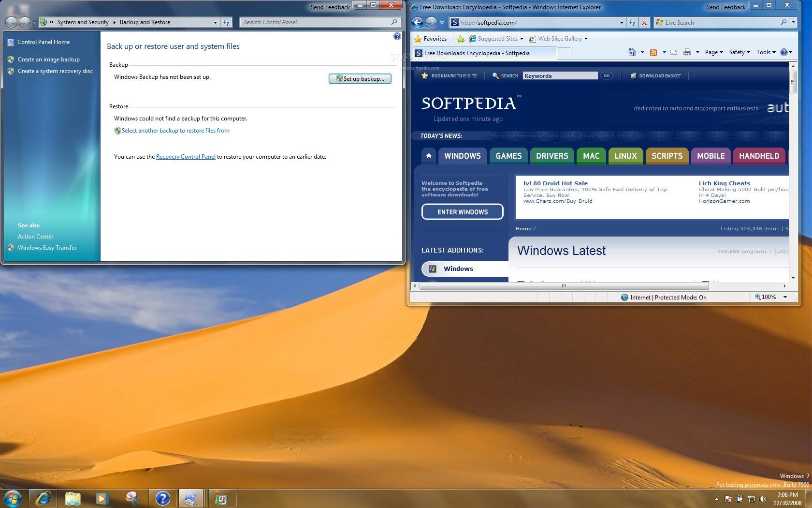Click the Home icon in IE command bar
This screenshot has height=508, width=812.
pyautogui.click(x=632, y=52)
